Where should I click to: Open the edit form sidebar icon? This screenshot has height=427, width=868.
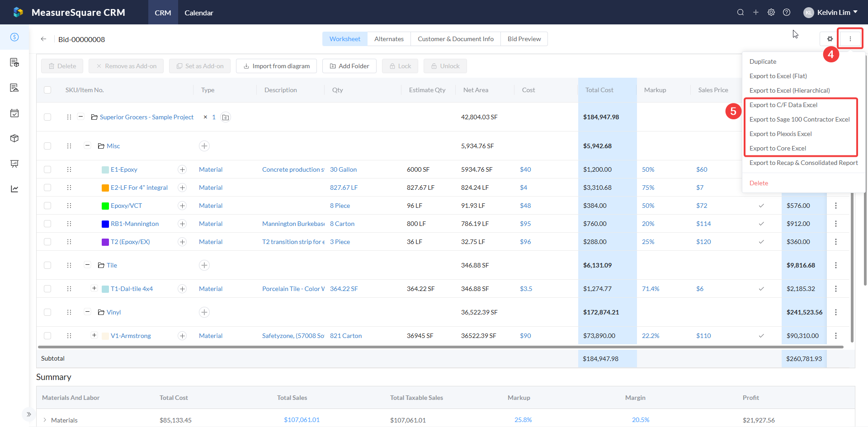point(14,88)
